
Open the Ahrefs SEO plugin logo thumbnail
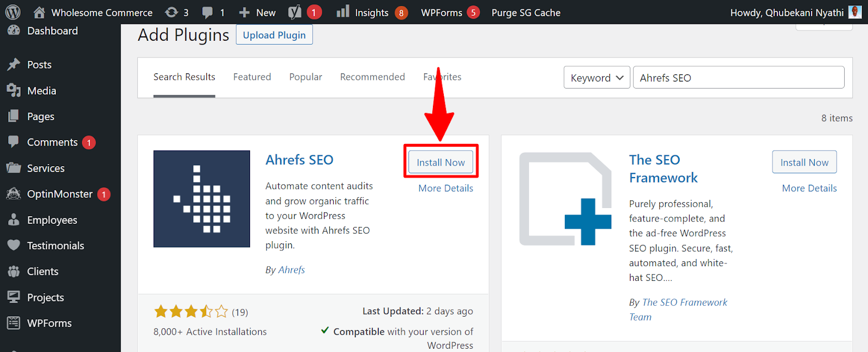tap(202, 199)
